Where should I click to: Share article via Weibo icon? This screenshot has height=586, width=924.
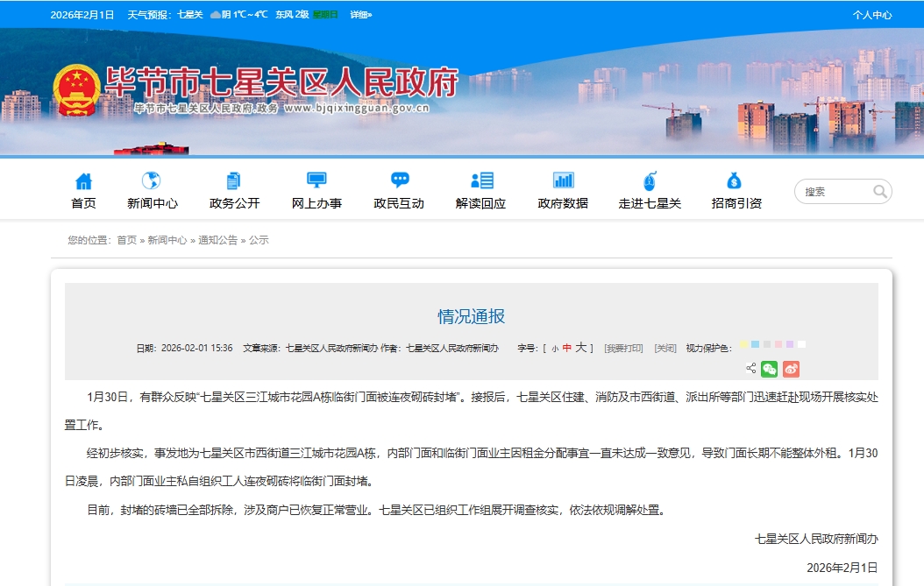click(791, 369)
